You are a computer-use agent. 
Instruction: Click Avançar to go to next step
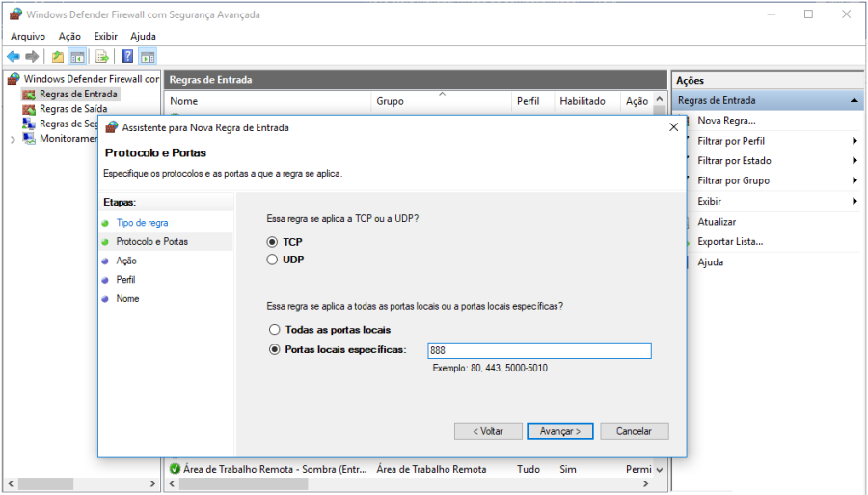[559, 431]
